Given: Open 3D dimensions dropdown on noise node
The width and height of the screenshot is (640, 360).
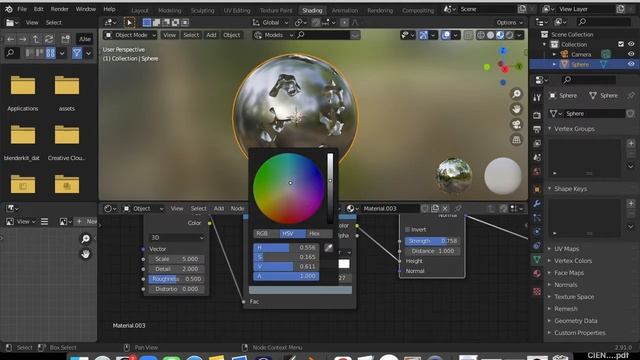Looking at the screenshot, I should pos(177,238).
